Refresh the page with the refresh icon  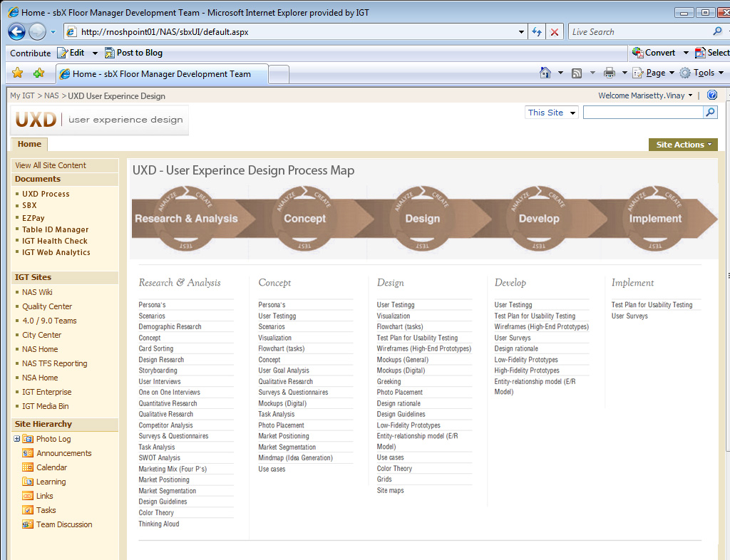point(537,32)
